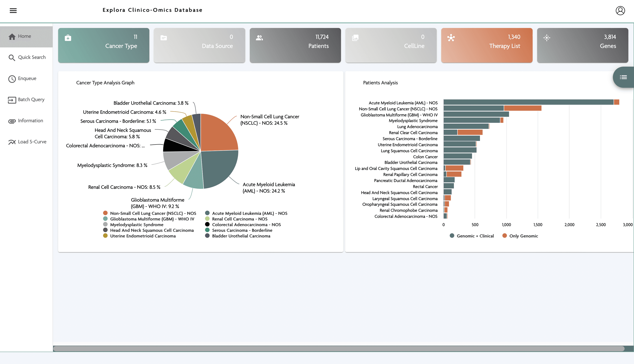This screenshot has width=634, height=364.
Task: Open the floating list panel button
Action: coord(623,77)
